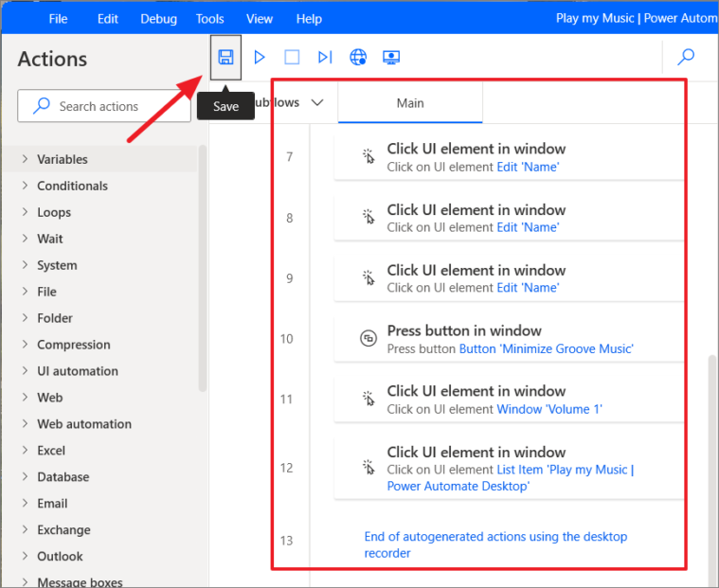The height and width of the screenshot is (588, 719).
Task: Click magnifier icon in Search actions box
Action: coord(42,106)
